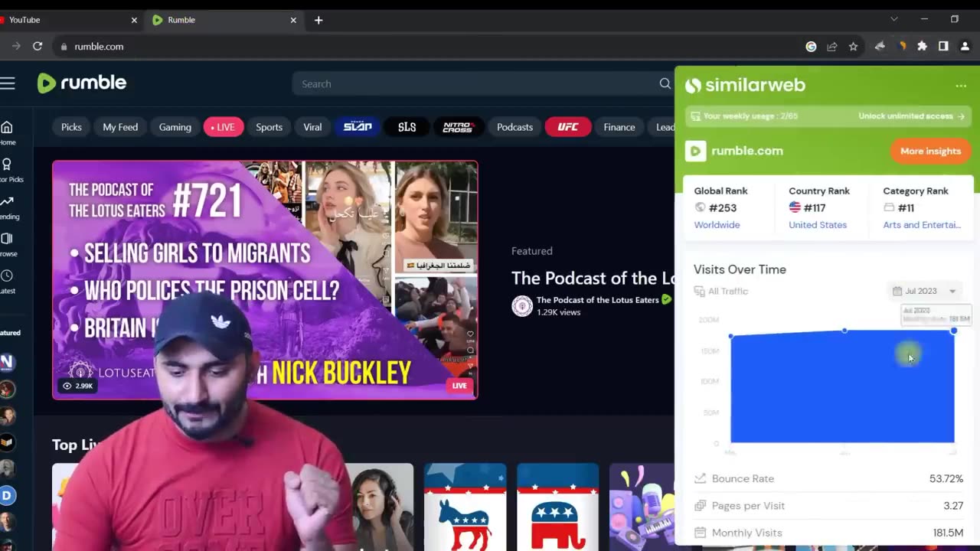The width and height of the screenshot is (980, 551).
Task: Click the middle chart data point
Action: click(x=844, y=331)
